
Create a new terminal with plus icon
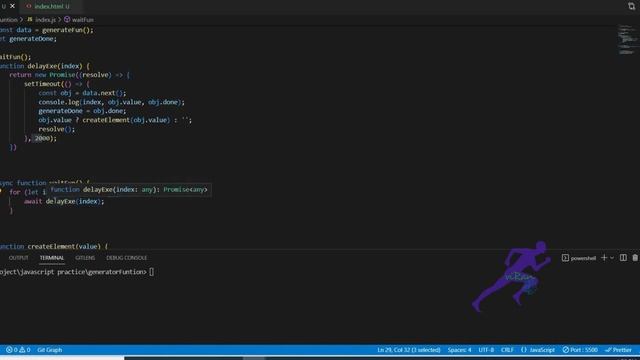pos(604,258)
